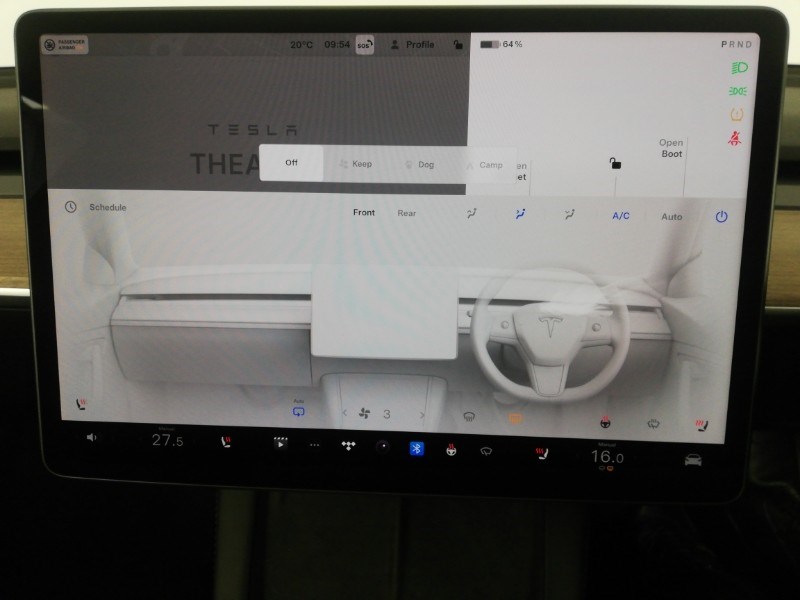This screenshot has height=600, width=800.
Task: Toggle Auto climate mode
Action: point(671,217)
